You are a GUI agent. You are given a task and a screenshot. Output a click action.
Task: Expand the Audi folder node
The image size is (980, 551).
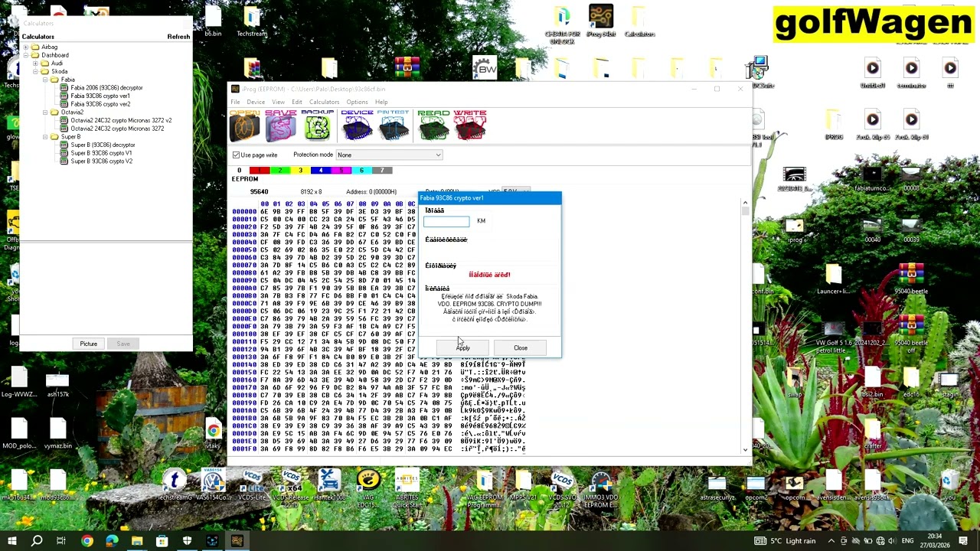click(x=35, y=64)
